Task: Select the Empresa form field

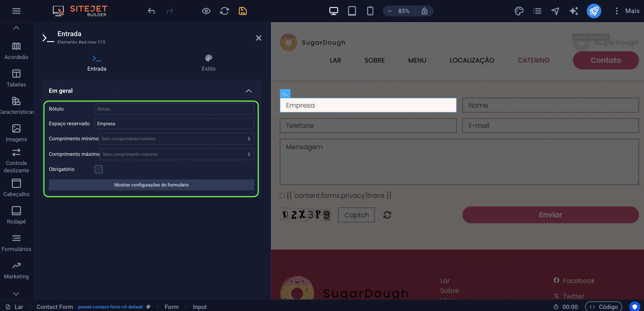Action: pyautogui.click(x=368, y=105)
